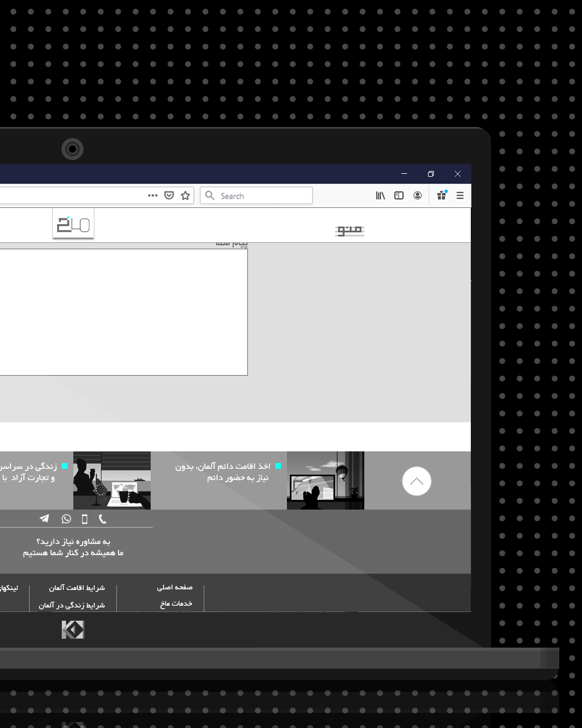Open the شرایط اقامت آلمان footer link
This screenshot has width=582, height=728.
tap(77, 588)
